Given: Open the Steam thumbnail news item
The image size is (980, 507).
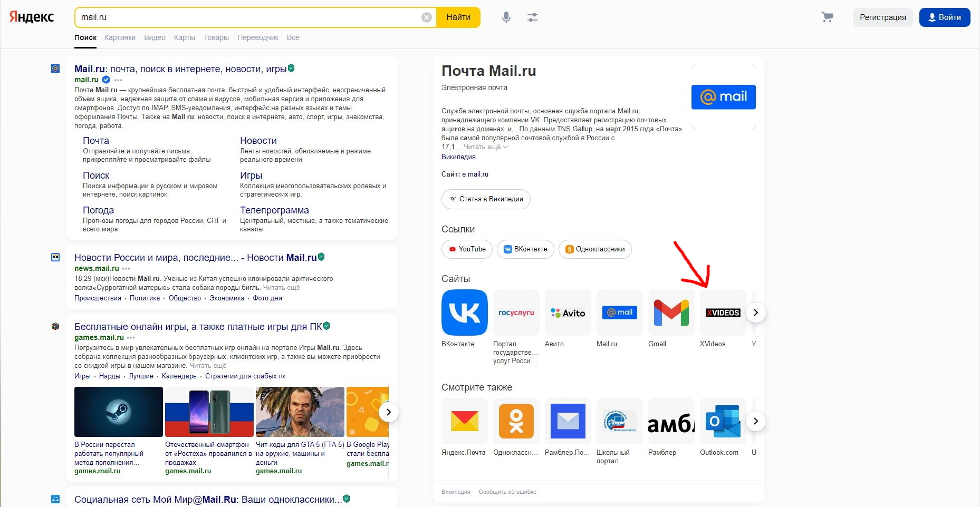Looking at the screenshot, I should click(119, 412).
